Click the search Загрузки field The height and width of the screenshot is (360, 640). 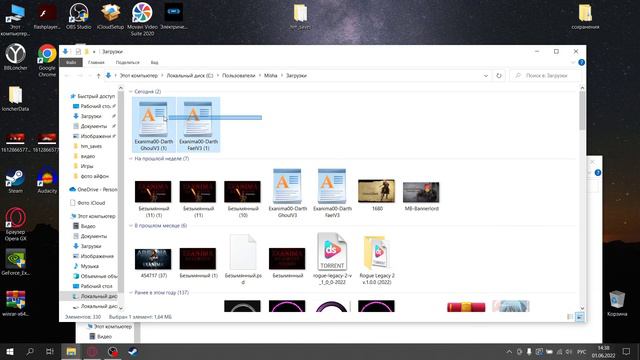click(x=545, y=76)
